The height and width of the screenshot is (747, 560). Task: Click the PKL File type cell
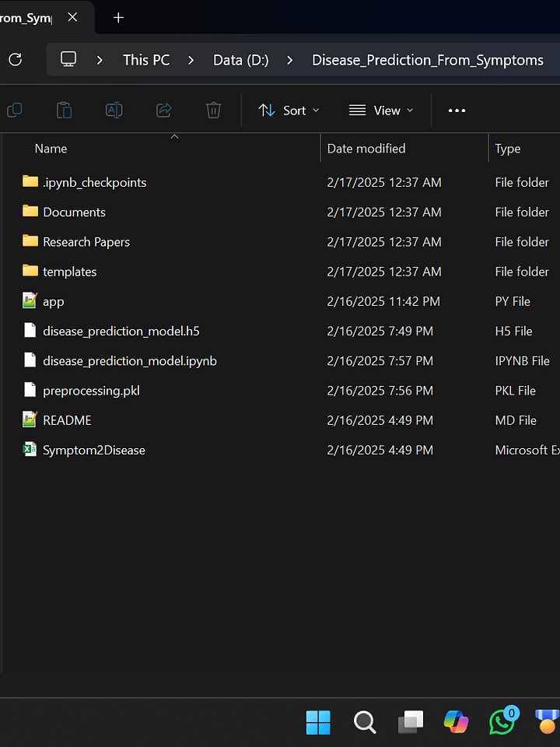[515, 391]
